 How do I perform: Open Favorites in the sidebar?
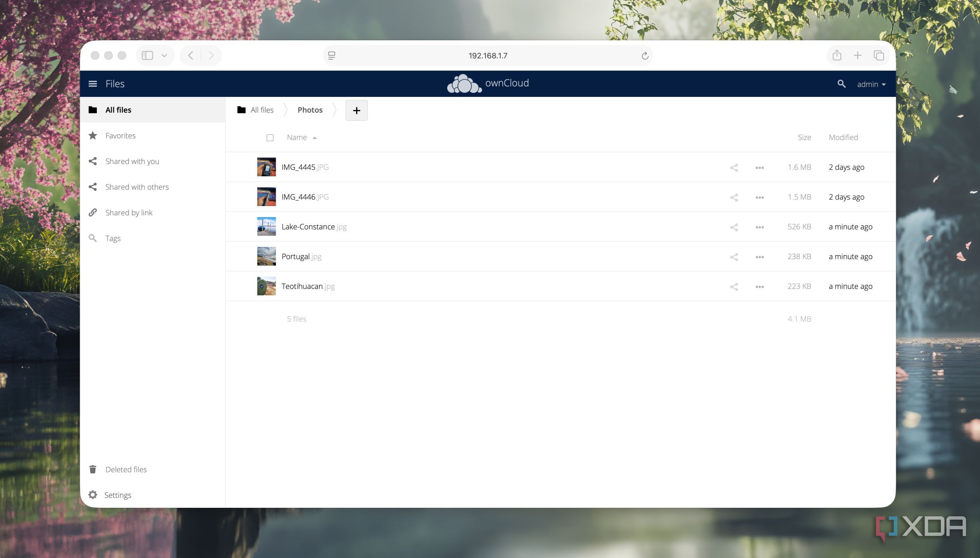coord(153,136)
